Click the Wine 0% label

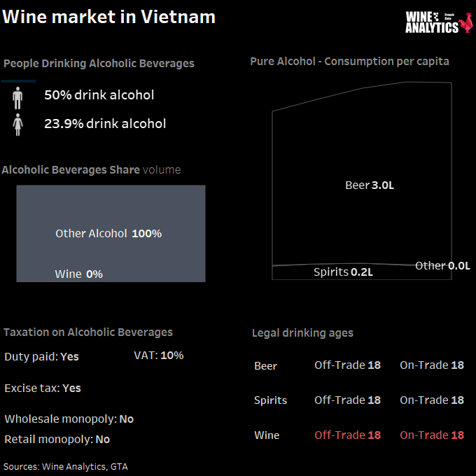click(79, 274)
